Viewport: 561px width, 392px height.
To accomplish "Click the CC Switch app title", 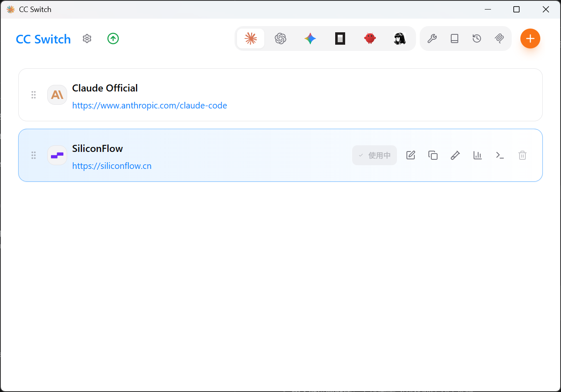I will point(44,39).
